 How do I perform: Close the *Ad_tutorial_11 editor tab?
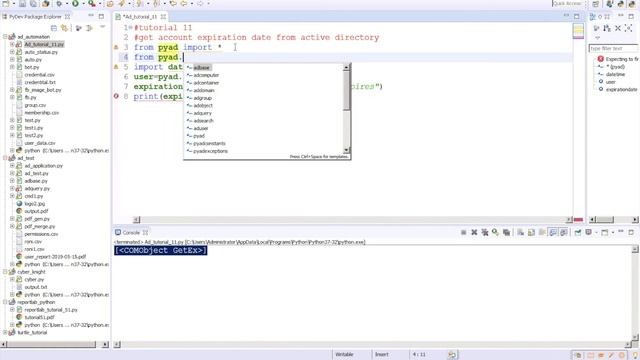[x=163, y=17]
